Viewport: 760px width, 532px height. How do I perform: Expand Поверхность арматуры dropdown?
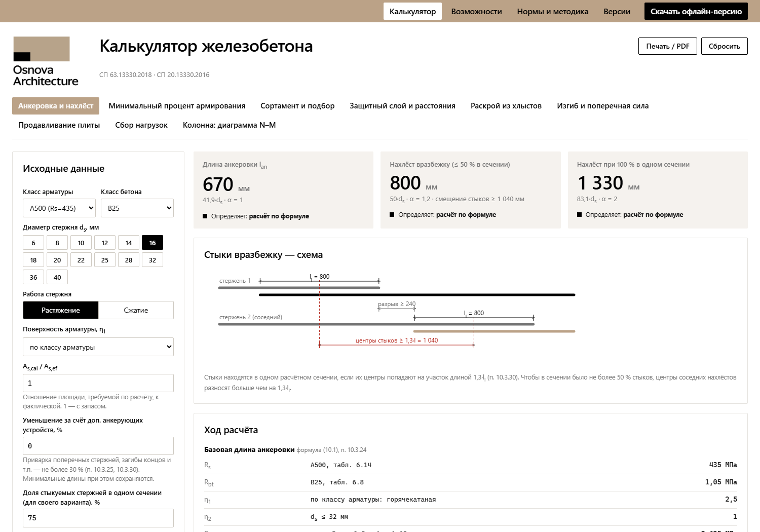click(x=98, y=347)
